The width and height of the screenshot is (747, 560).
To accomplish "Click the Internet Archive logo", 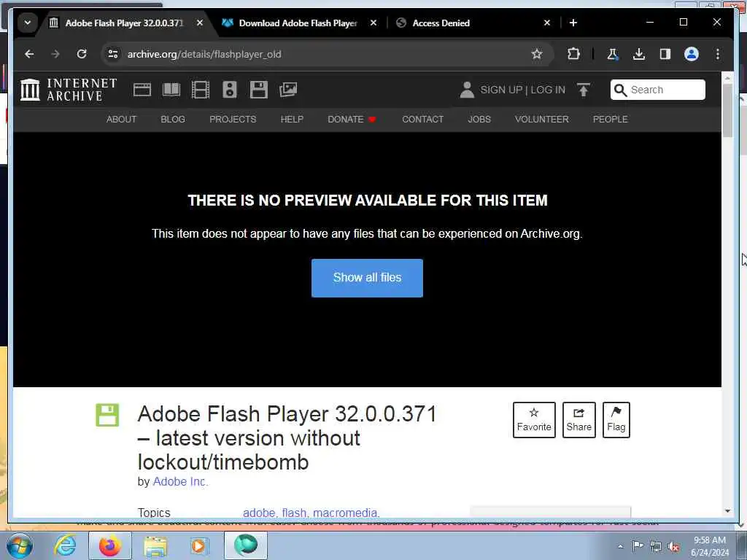I will (69, 90).
